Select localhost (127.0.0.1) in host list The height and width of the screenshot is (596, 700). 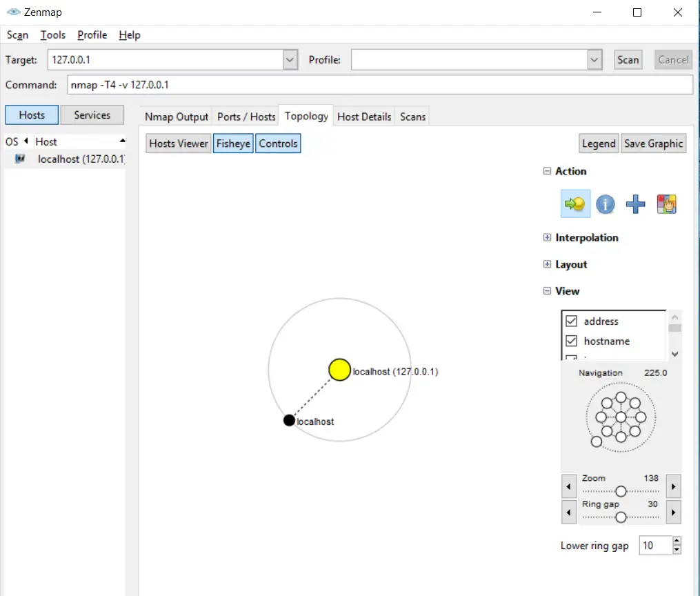[x=66, y=159]
